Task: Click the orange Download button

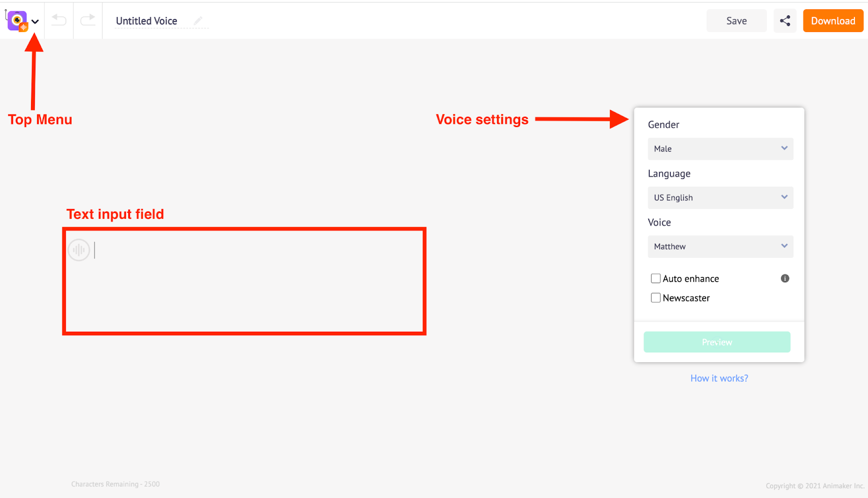Action: click(x=833, y=21)
